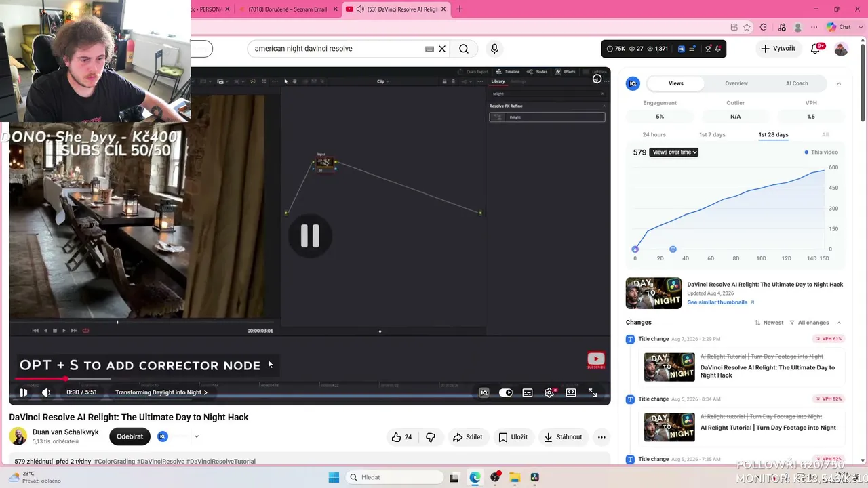Toggle subtitles in the video player
Image resolution: width=868 pixels, height=488 pixels.
tap(528, 392)
